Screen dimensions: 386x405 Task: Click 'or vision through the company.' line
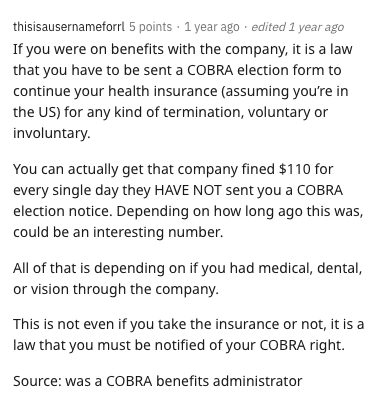(x=116, y=289)
